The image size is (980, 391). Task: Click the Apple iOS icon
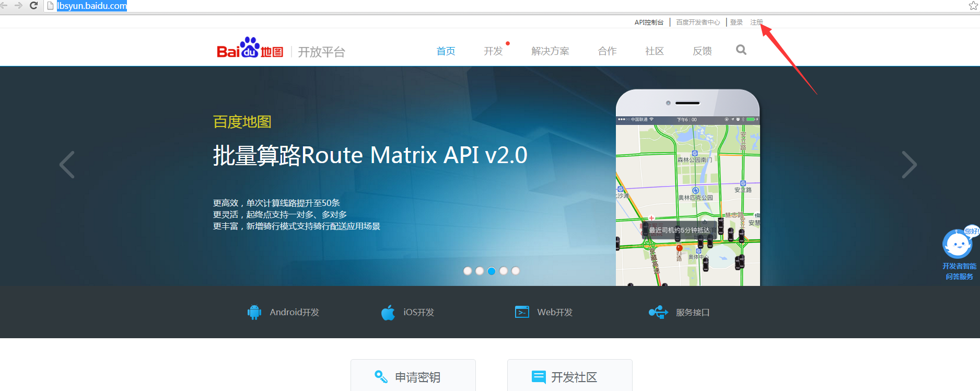tap(388, 312)
